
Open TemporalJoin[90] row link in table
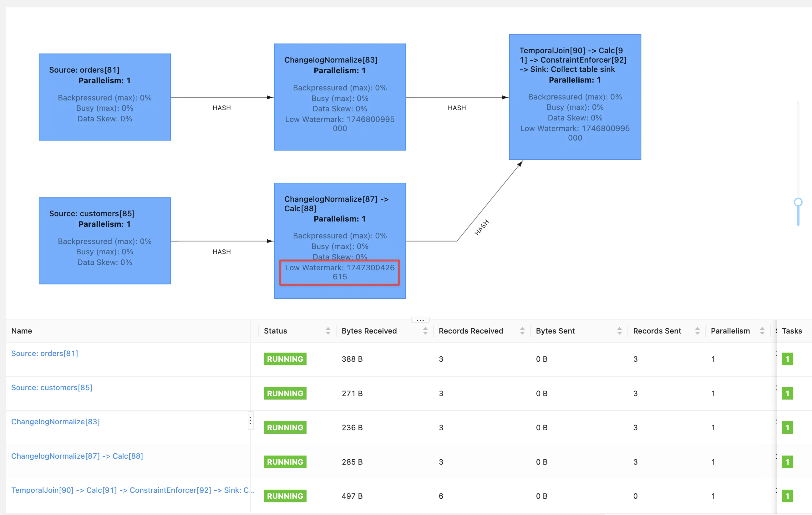pyautogui.click(x=132, y=490)
